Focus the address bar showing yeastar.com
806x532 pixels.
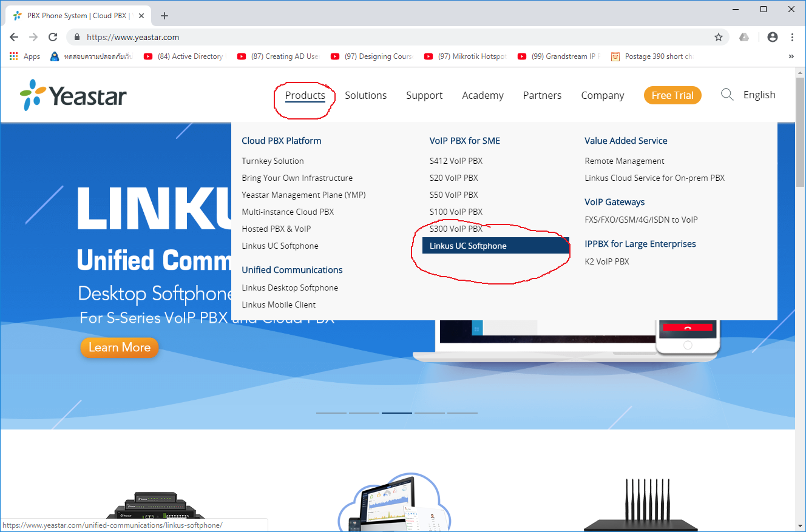click(x=398, y=37)
